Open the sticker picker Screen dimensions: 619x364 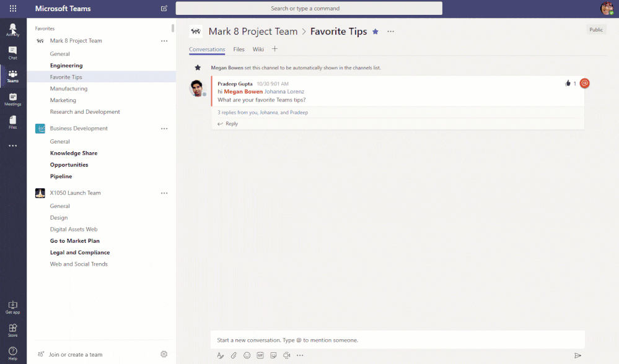[273, 355]
